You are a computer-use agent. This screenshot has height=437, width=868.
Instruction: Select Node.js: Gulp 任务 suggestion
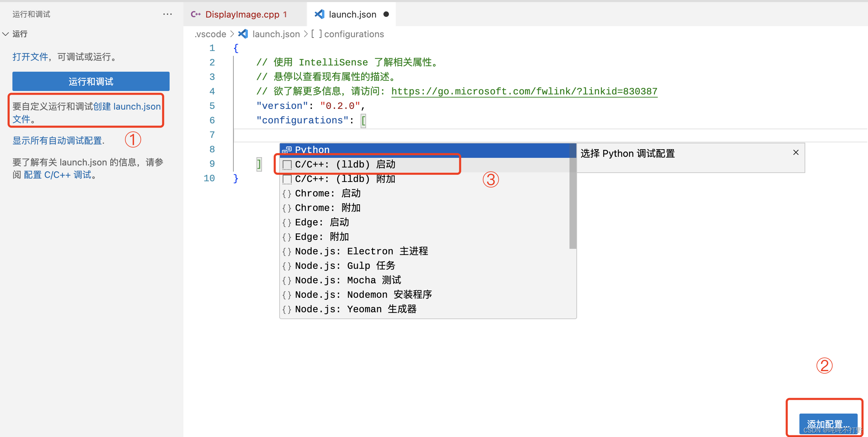(x=425, y=266)
